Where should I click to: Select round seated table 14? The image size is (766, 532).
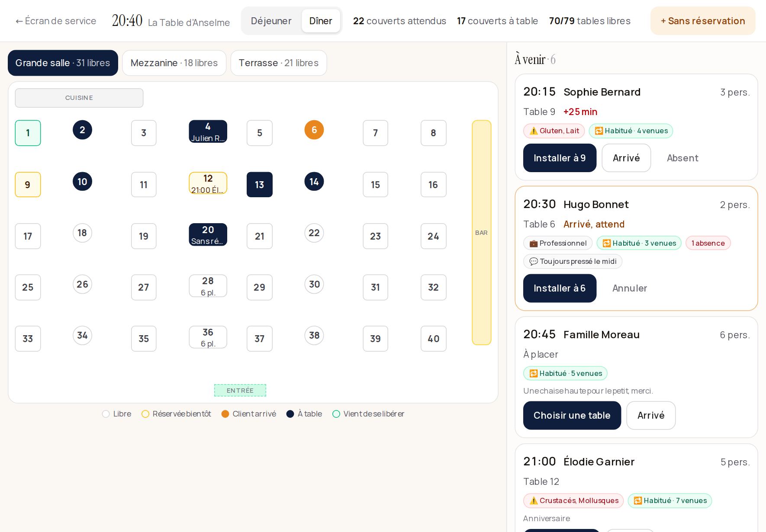314,182
